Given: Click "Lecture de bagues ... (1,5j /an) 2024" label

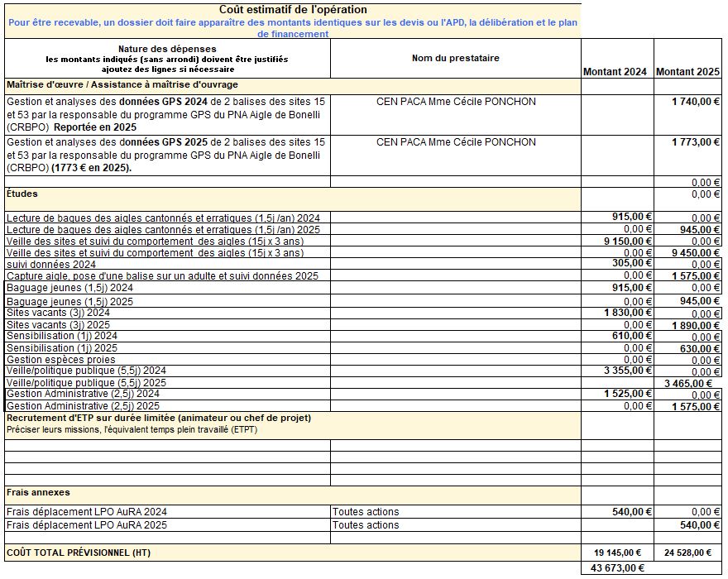Looking at the screenshot, I should pos(164,218).
